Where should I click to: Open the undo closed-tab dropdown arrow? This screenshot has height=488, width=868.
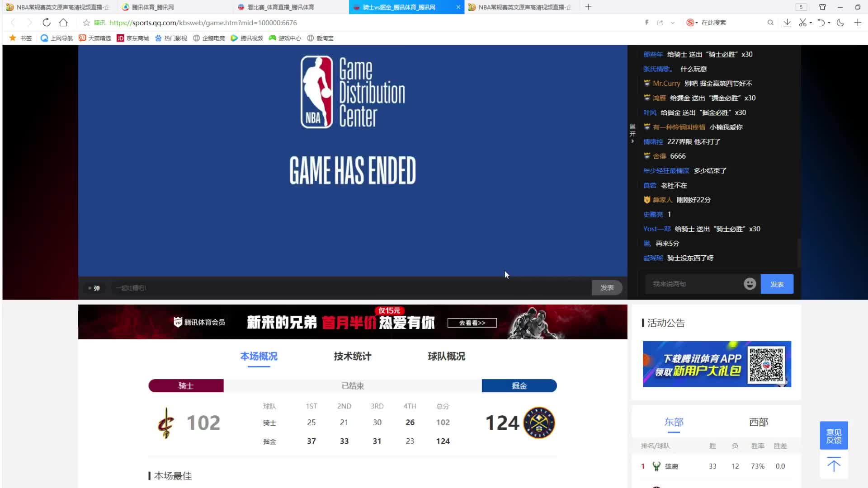tap(829, 23)
